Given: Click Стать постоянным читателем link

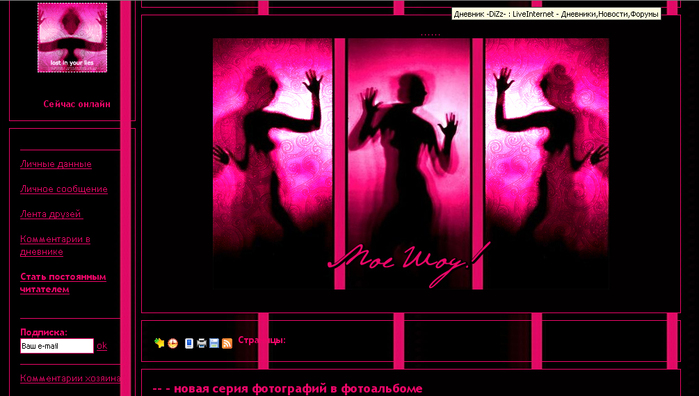Looking at the screenshot, I should point(63,283).
